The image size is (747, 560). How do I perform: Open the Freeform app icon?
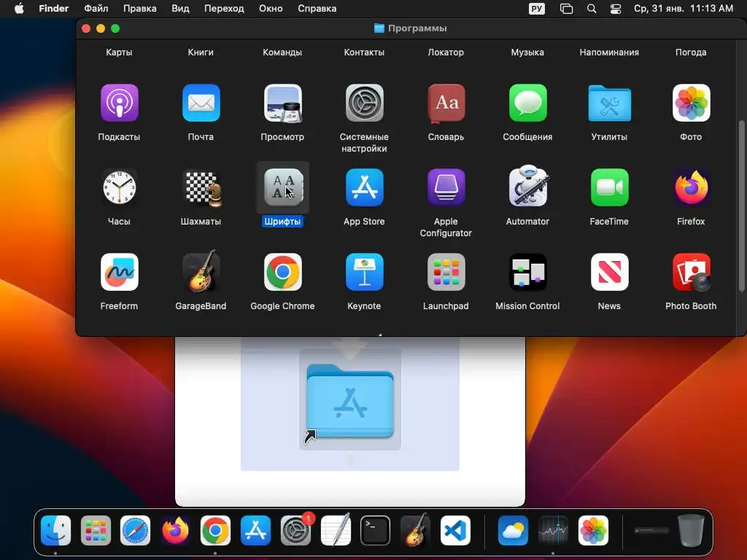point(119,272)
